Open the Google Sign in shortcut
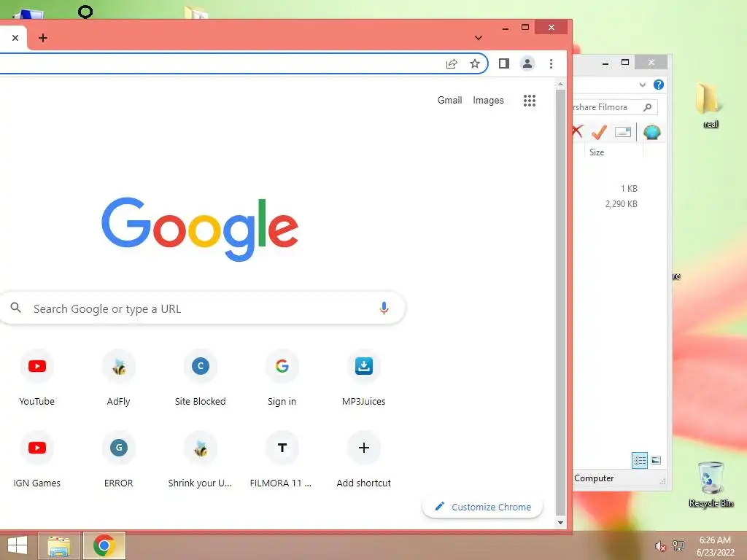747x560 pixels. tap(282, 377)
